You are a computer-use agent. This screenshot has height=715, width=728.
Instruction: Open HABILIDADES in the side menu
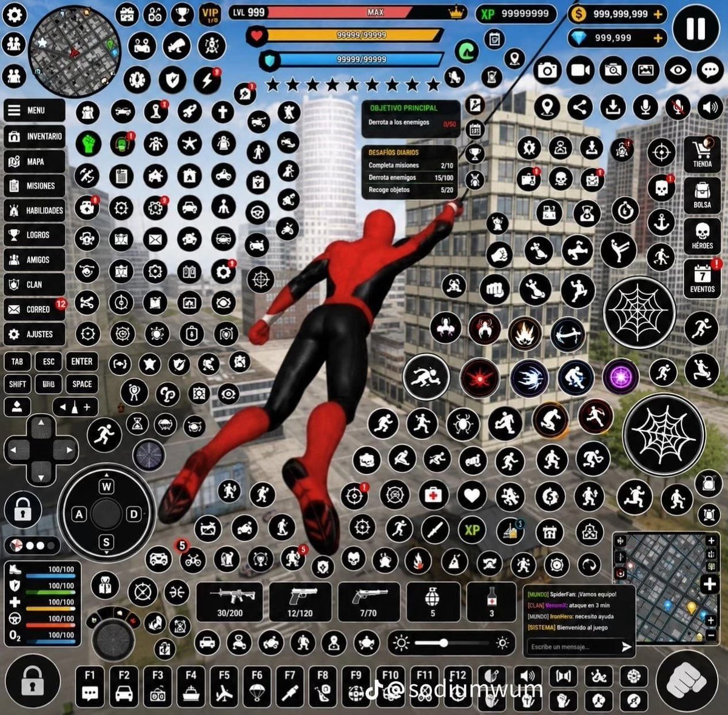34,210
